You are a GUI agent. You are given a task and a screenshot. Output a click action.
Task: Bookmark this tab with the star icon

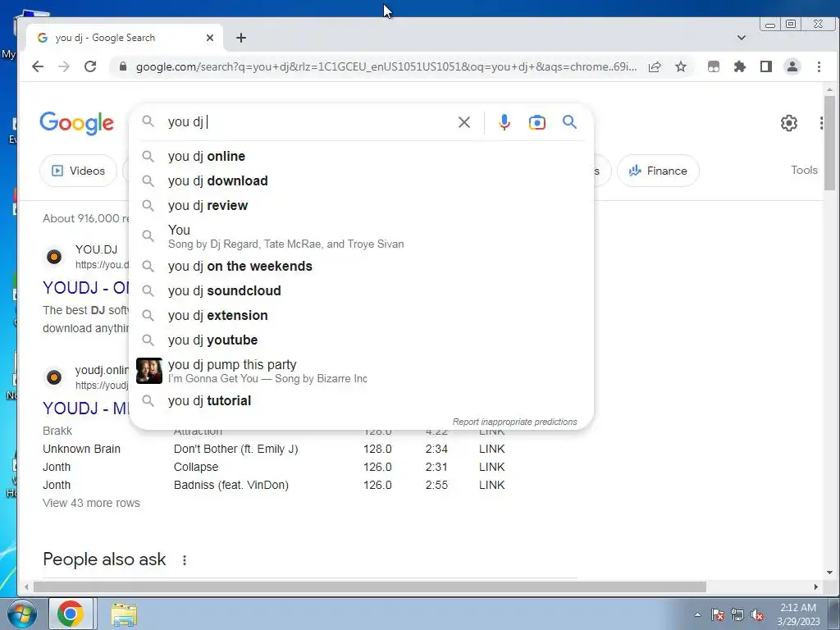point(680,66)
